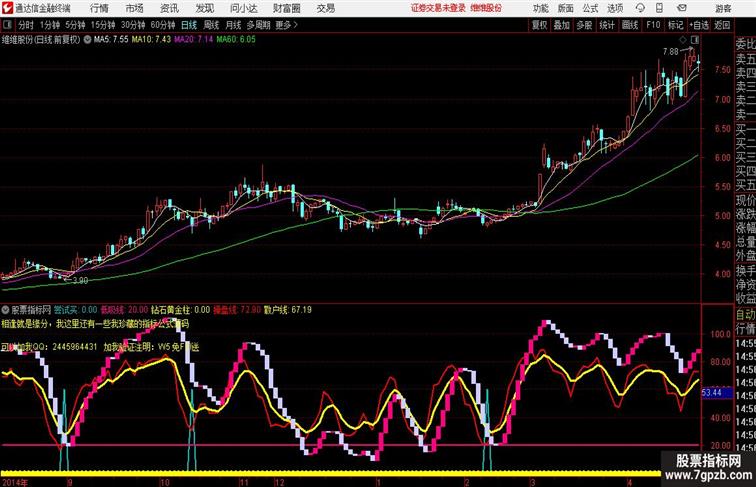Click the yellow bar at chart bottom

pos(331,473)
